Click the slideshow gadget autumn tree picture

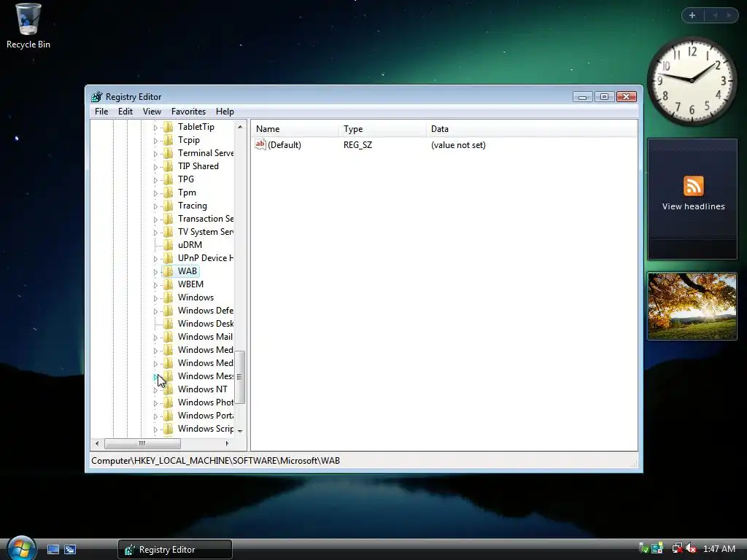[x=692, y=306]
